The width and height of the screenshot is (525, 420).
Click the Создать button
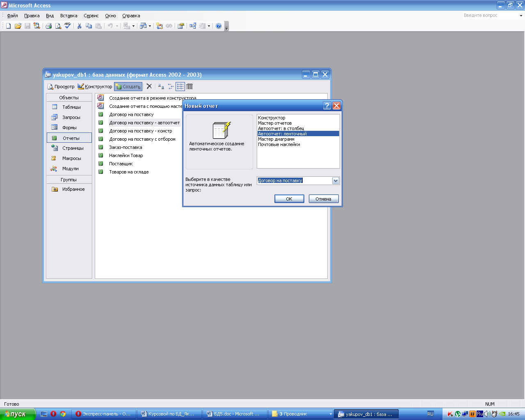tap(128, 87)
